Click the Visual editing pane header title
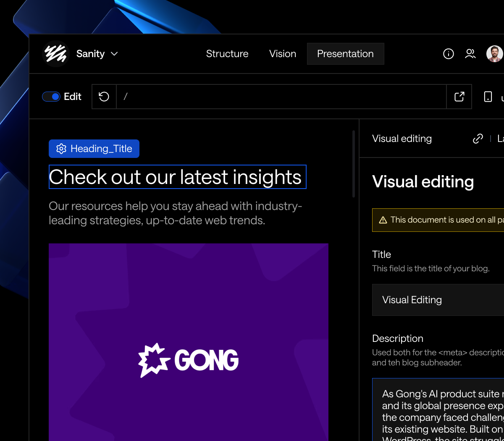Viewport: 504px width, 441px height. [402, 139]
